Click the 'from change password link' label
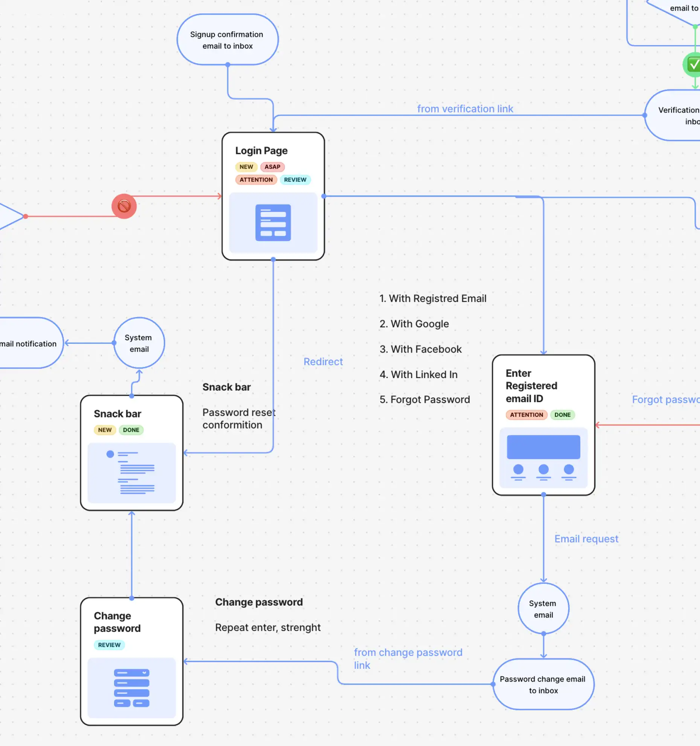 click(408, 658)
